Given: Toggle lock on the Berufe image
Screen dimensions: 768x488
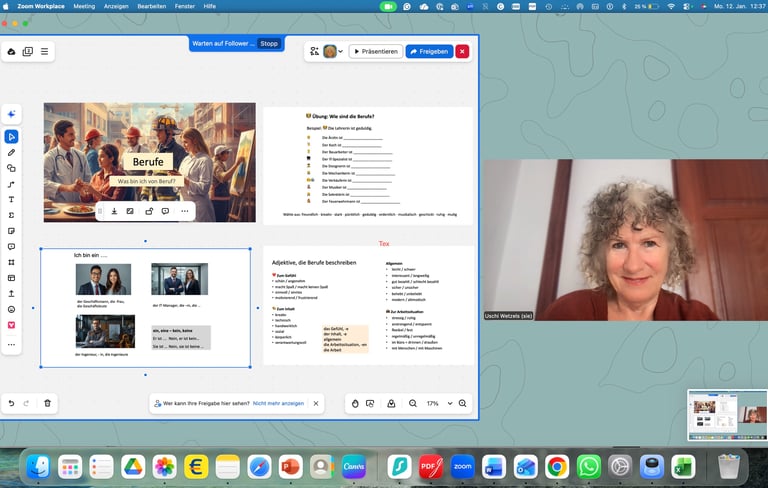Looking at the screenshot, I should [149, 211].
